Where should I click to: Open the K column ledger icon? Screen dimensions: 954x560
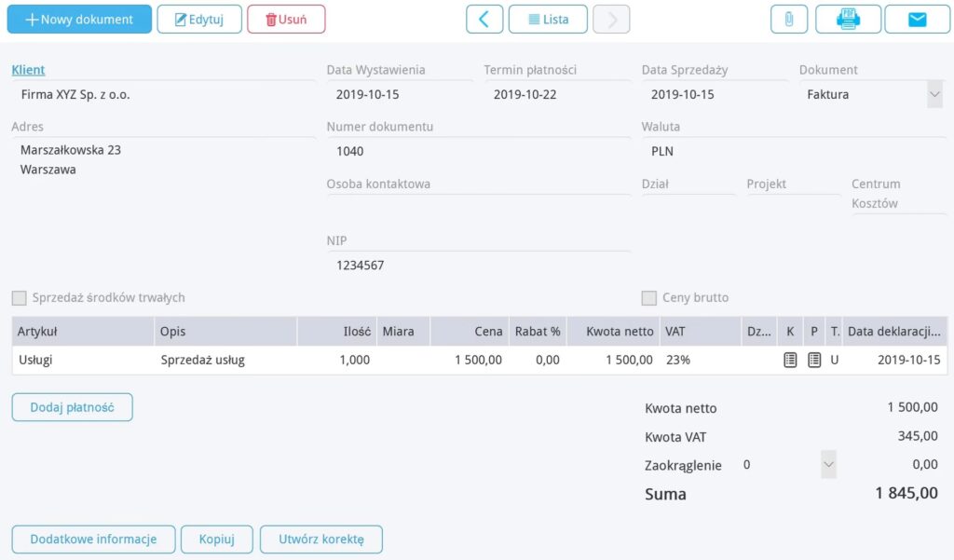[790, 360]
